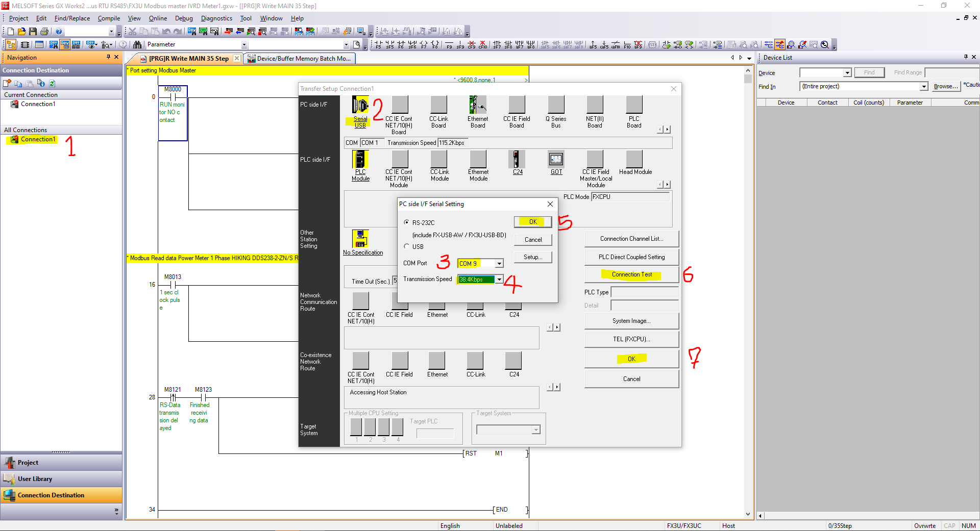Open the Project view in Navigation
Viewport: 980px width, 531px height.
[28, 463]
